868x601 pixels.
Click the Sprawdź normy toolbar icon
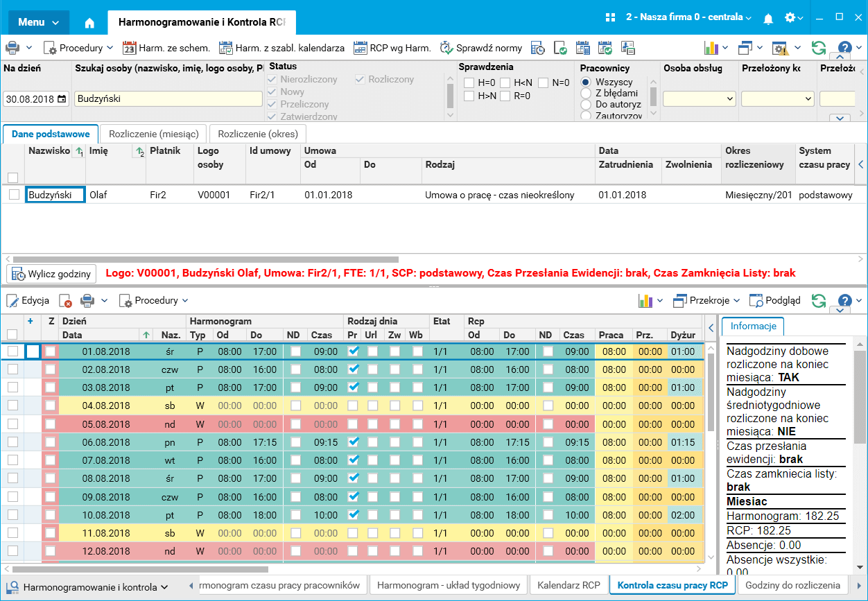pyautogui.click(x=446, y=48)
